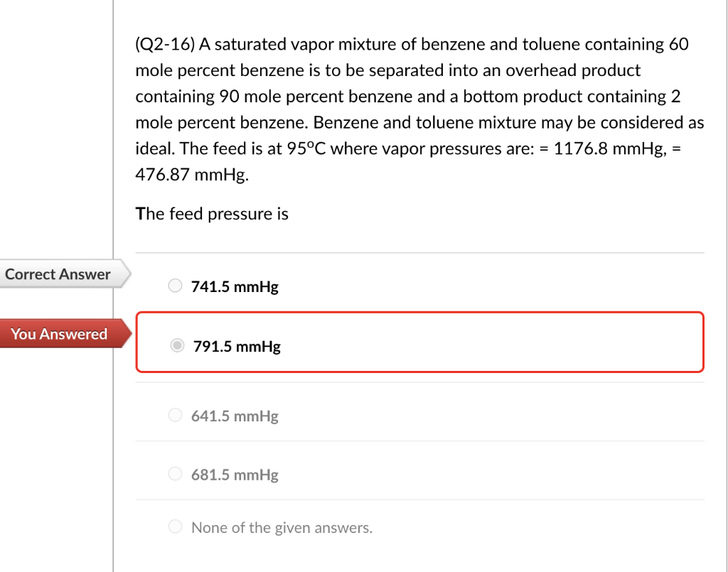Click the '476.87 mmHg.' value in question
The height and width of the screenshot is (572, 728).
tap(192, 176)
